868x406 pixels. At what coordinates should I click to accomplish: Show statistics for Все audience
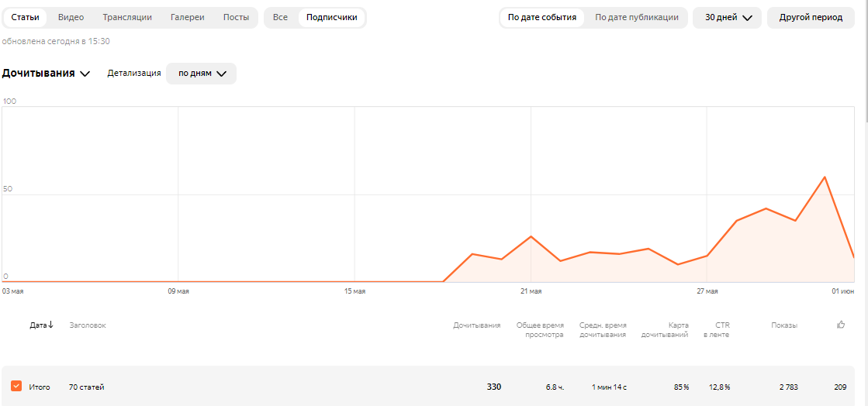coord(281,17)
